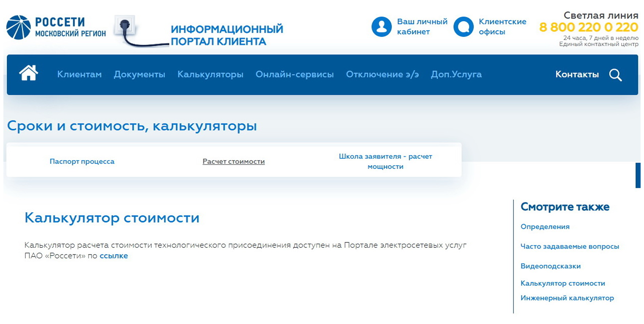The height and width of the screenshot is (324, 644).
Task: Open the home page via house icon
Action: coord(28,74)
